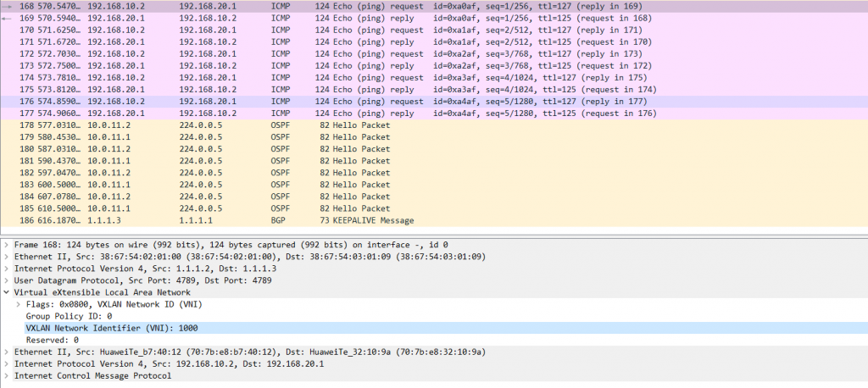This screenshot has width=868, height=388.
Task: Collapse the Virtual eXtensible Local Area Network section
Action: (x=7, y=292)
